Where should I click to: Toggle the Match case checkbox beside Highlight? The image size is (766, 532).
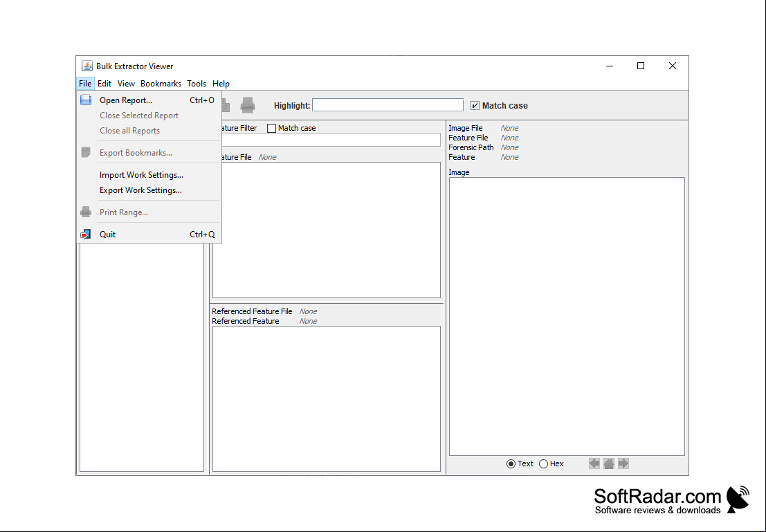475,106
